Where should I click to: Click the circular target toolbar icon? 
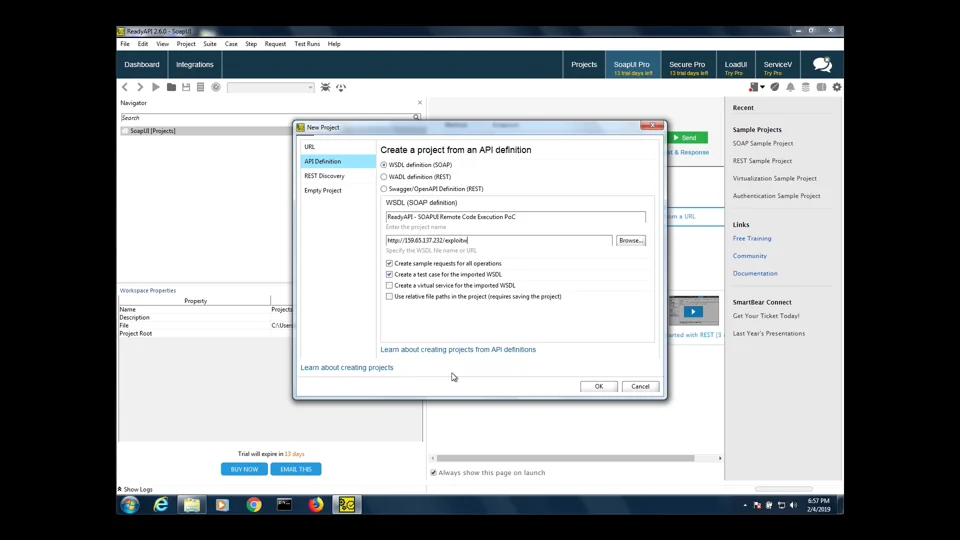pyautogui.click(x=216, y=88)
